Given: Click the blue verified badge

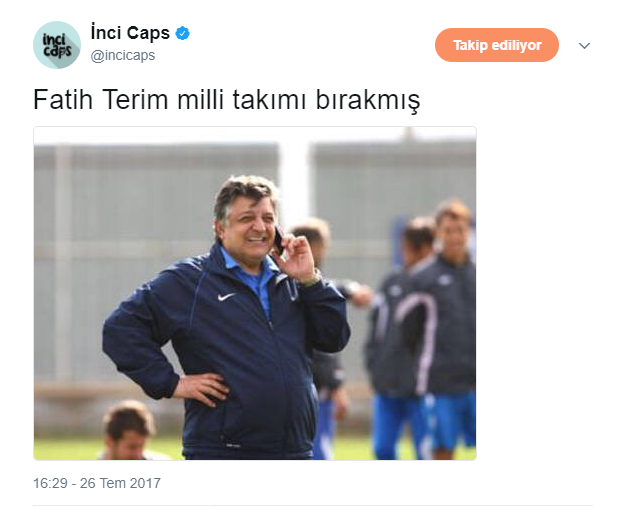Looking at the screenshot, I should click(183, 33).
